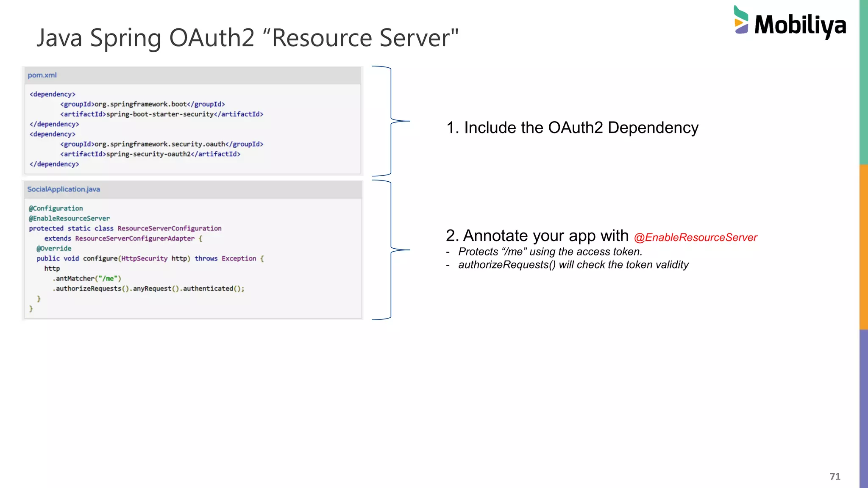
Task: Click 'Annotate your app with' step text
Action: (x=537, y=236)
